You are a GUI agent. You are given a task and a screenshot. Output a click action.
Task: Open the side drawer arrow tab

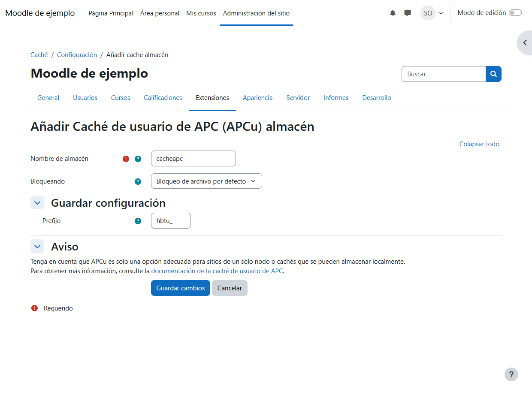pyautogui.click(x=525, y=43)
